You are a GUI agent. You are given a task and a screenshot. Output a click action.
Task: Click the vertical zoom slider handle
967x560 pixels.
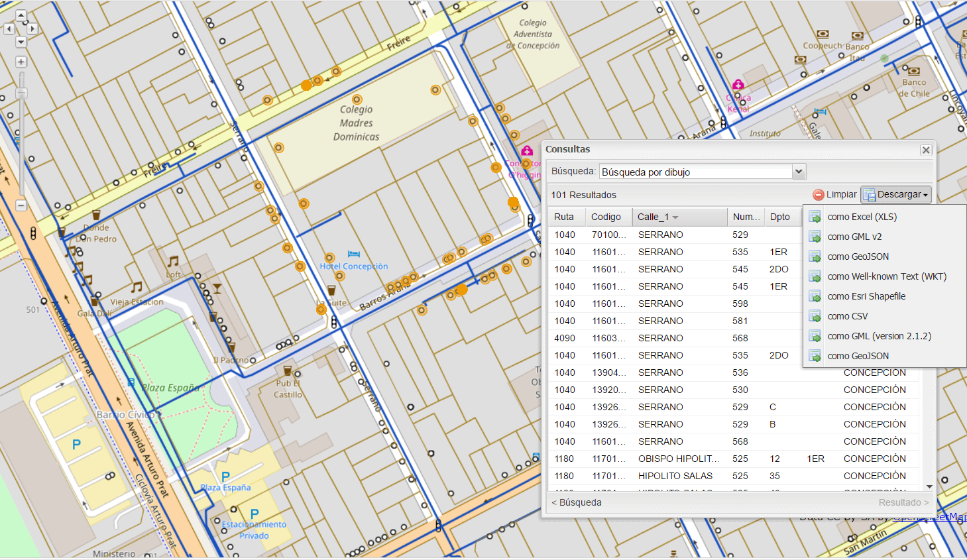[x=21, y=93]
